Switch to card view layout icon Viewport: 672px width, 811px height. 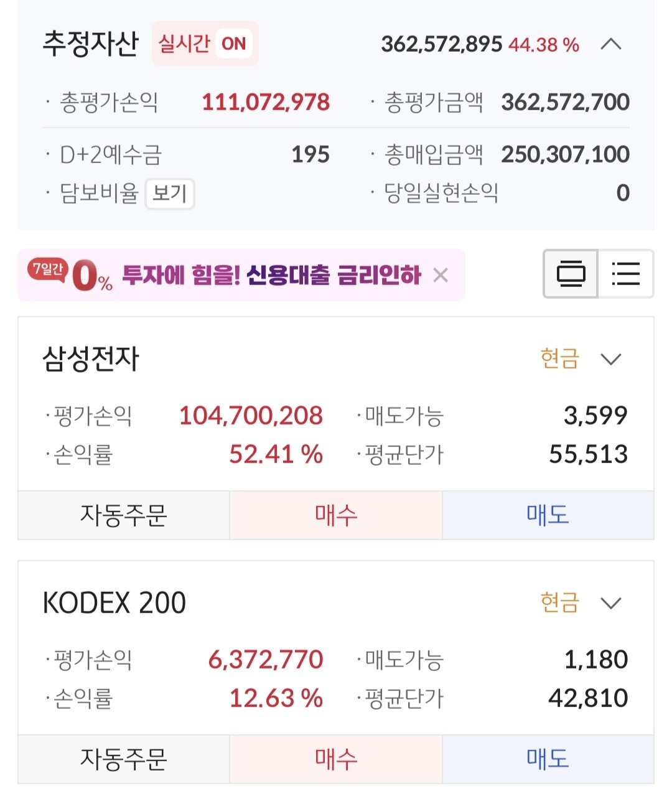(571, 274)
